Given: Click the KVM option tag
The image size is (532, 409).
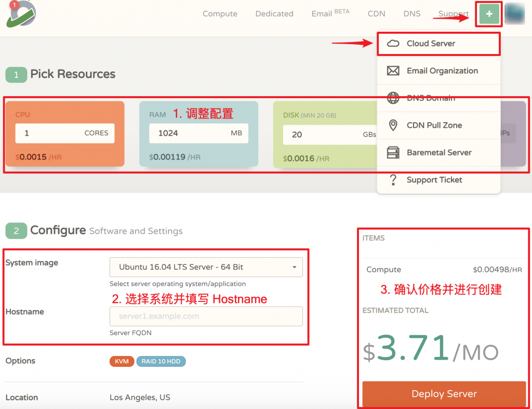Looking at the screenshot, I should (x=122, y=362).
